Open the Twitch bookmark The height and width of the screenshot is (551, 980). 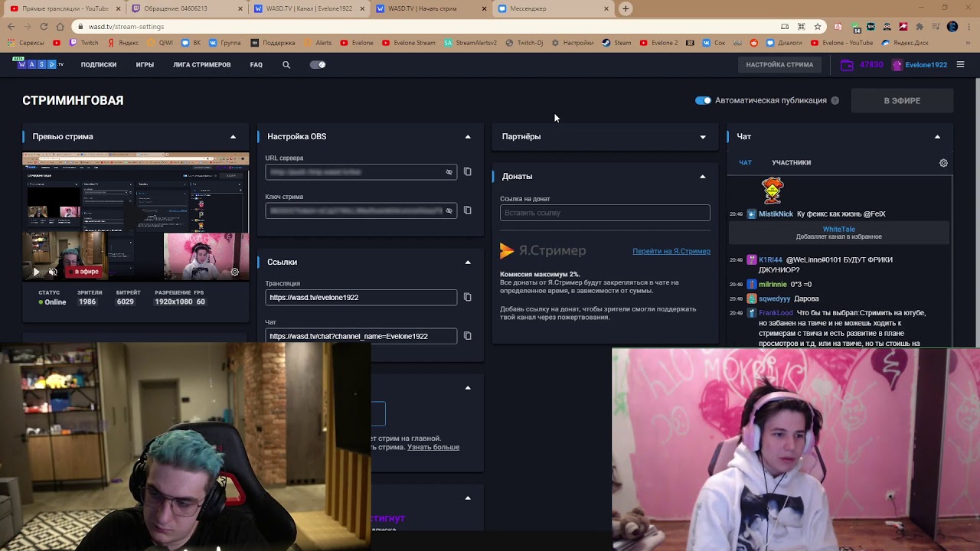(x=84, y=43)
